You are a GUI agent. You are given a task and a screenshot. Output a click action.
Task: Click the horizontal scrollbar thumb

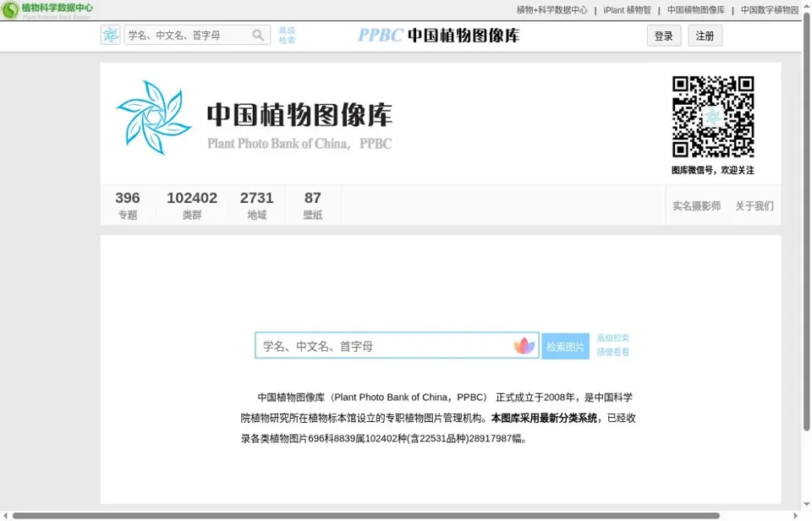pos(366,516)
